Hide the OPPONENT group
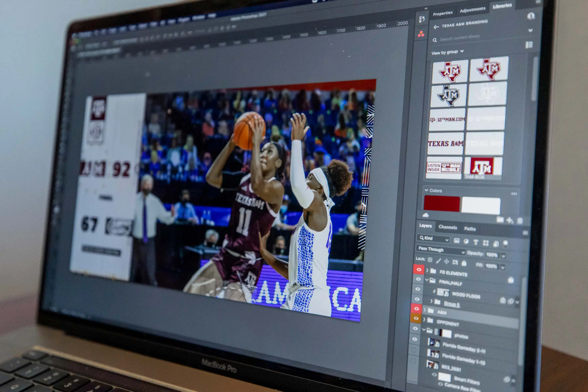Screen dimensions: 588x392 (x=416, y=318)
